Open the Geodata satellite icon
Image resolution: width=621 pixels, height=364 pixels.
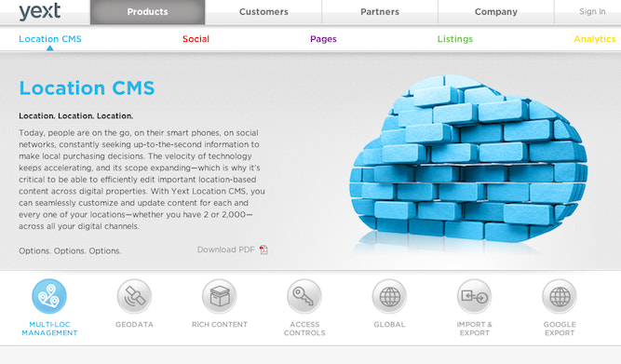[134, 296]
